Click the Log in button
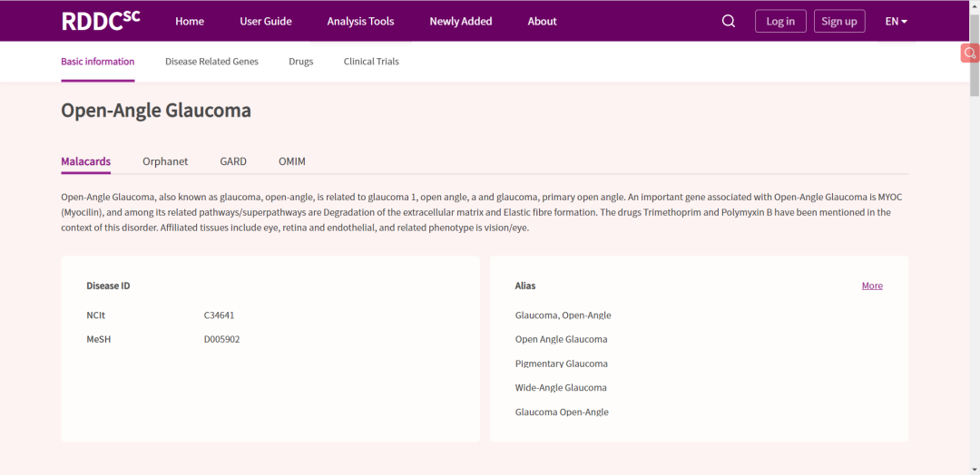 coord(780,22)
